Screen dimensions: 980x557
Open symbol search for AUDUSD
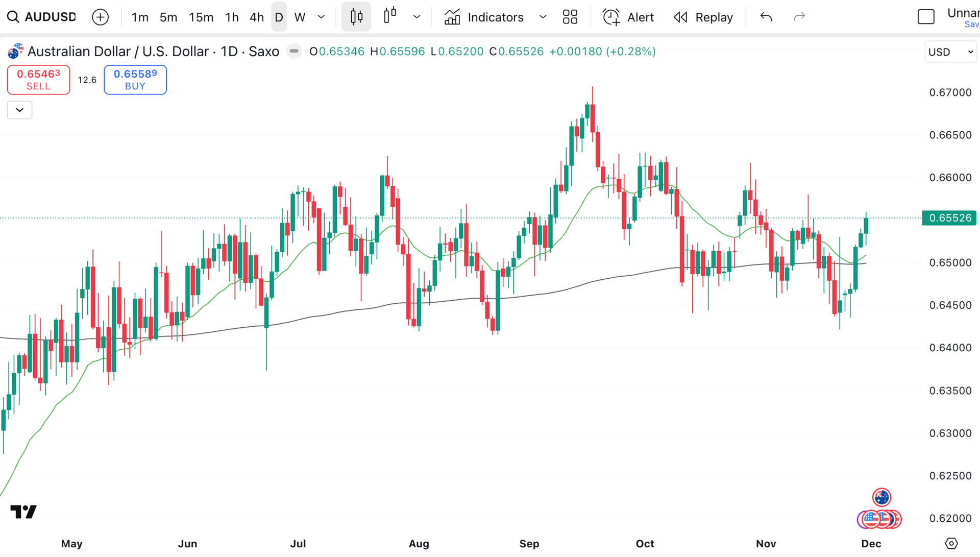tap(42, 17)
